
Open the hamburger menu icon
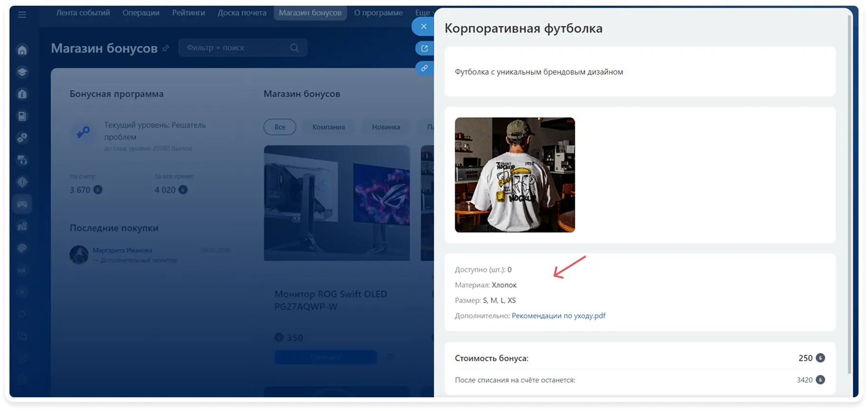point(22,15)
